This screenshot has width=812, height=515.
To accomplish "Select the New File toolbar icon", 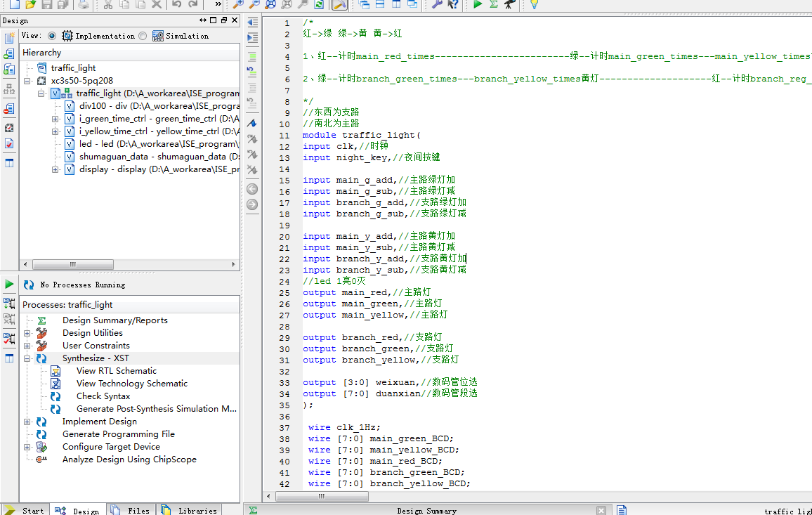I will pyautogui.click(x=15, y=6).
